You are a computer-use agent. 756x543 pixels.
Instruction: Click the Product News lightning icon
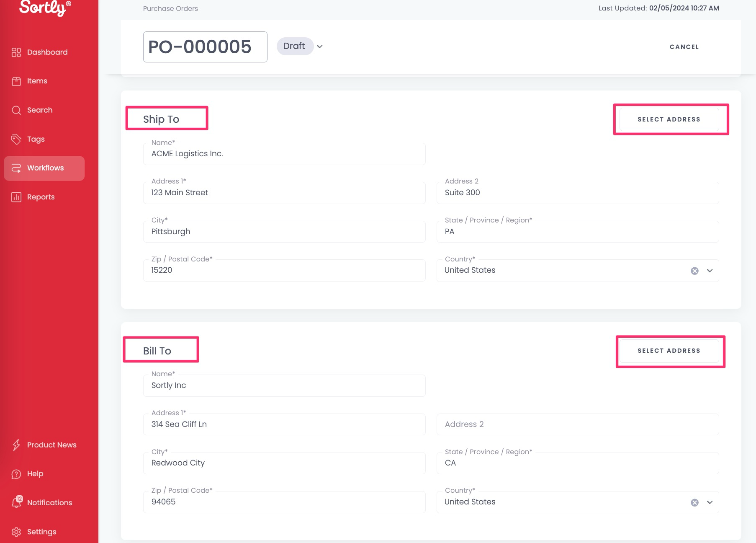click(x=16, y=445)
